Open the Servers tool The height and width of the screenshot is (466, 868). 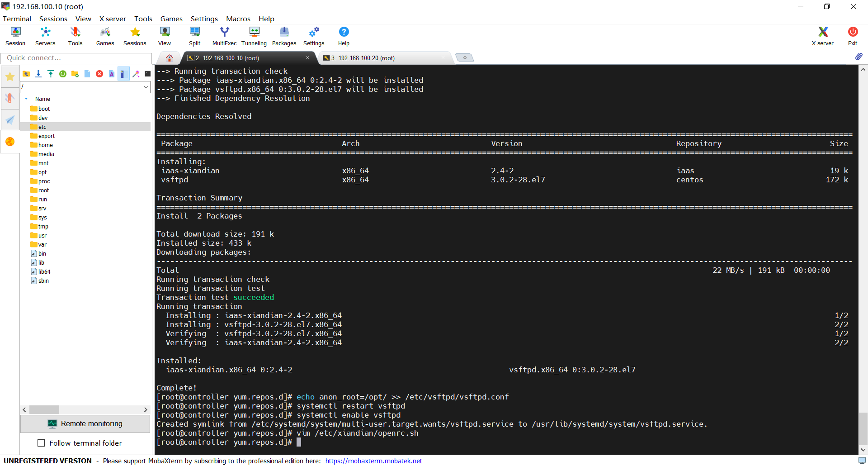pyautogui.click(x=45, y=36)
